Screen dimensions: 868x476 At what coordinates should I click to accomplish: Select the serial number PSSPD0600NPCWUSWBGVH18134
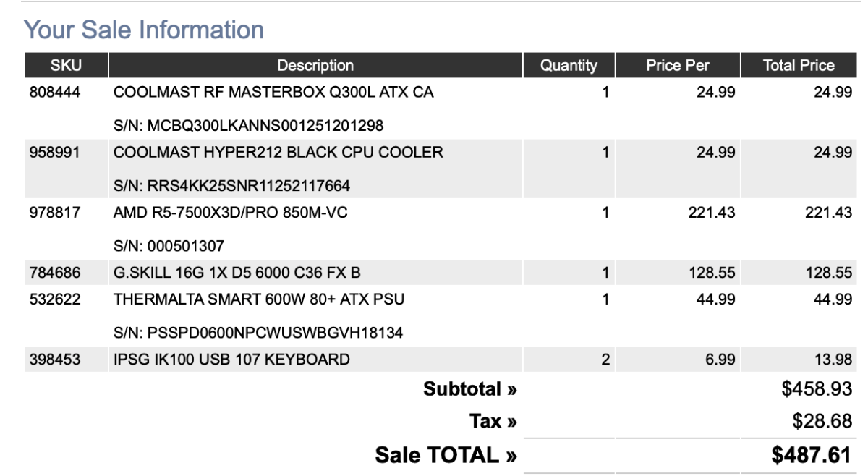[258, 333]
